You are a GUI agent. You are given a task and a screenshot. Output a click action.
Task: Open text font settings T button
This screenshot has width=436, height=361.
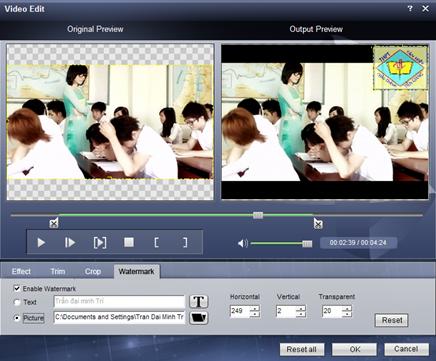click(199, 302)
